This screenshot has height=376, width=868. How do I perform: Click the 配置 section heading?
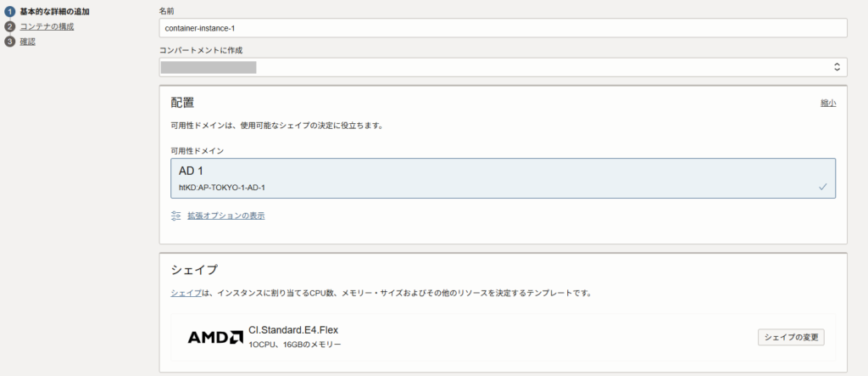coord(182,103)
